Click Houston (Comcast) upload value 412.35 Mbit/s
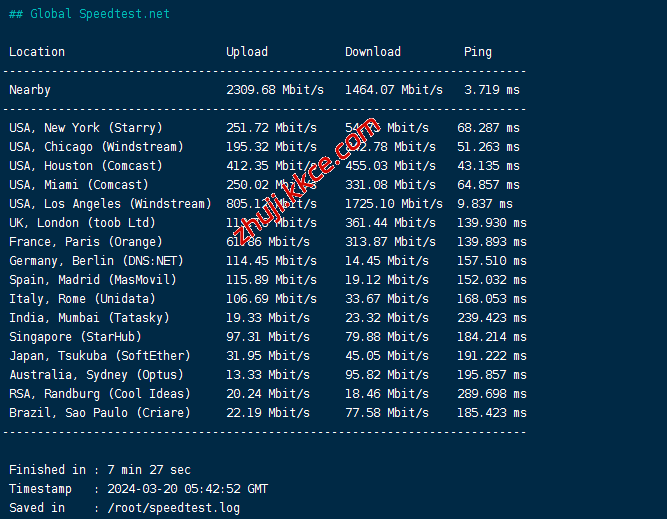This screenshot has height=519, width=667. 271,166
